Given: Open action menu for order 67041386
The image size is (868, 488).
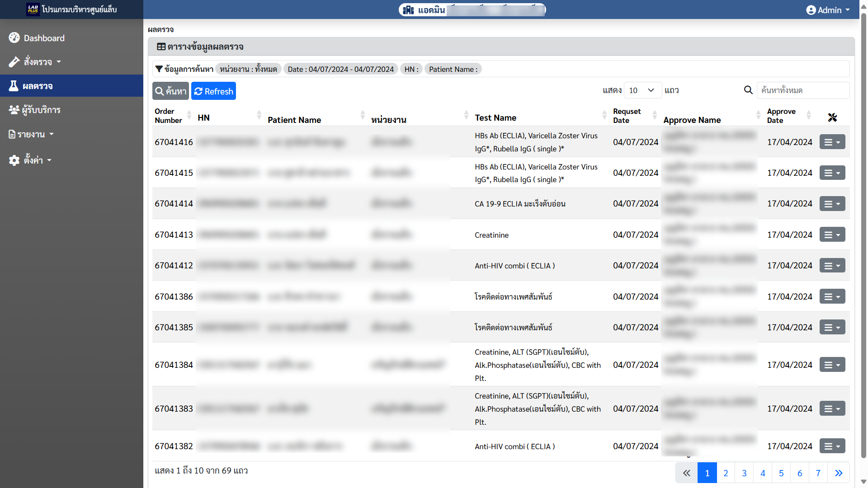Looking at the screenshot, I should pyautogui.click(x=832, y=296).
